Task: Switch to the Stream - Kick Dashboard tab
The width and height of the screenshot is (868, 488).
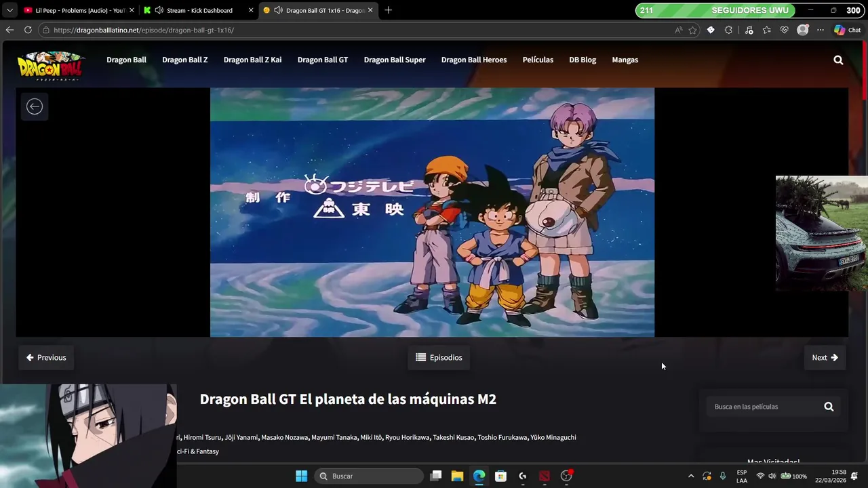Action: [199, 10]
